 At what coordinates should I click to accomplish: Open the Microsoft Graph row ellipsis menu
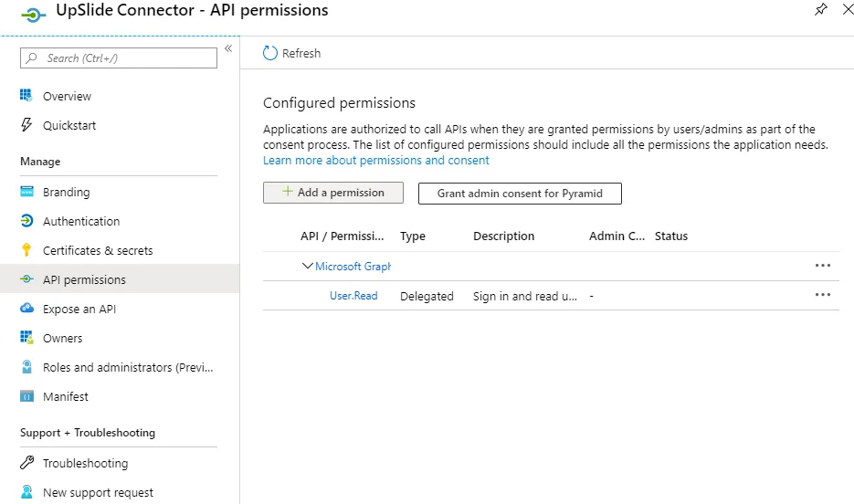pyautogui.click(x=822, y=266)
